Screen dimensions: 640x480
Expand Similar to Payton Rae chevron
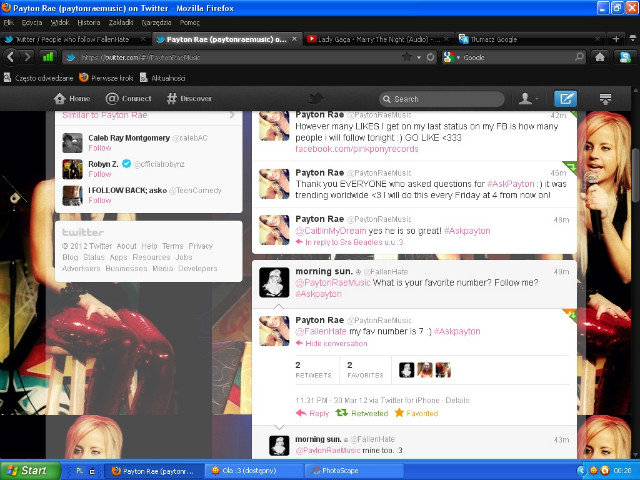(x=232, y=115)
